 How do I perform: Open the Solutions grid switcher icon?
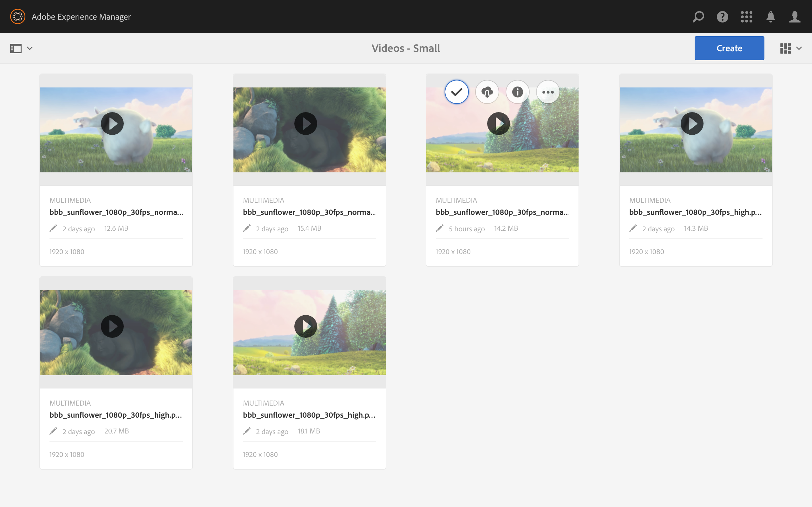747,16
